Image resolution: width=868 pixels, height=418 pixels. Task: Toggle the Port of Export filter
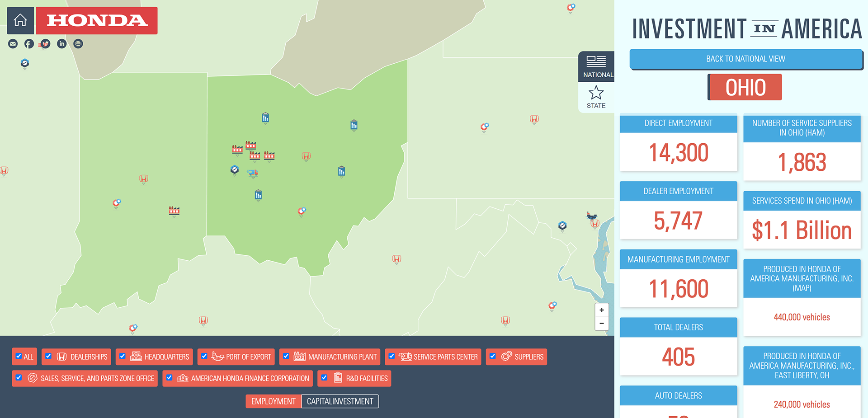point(204,356)
